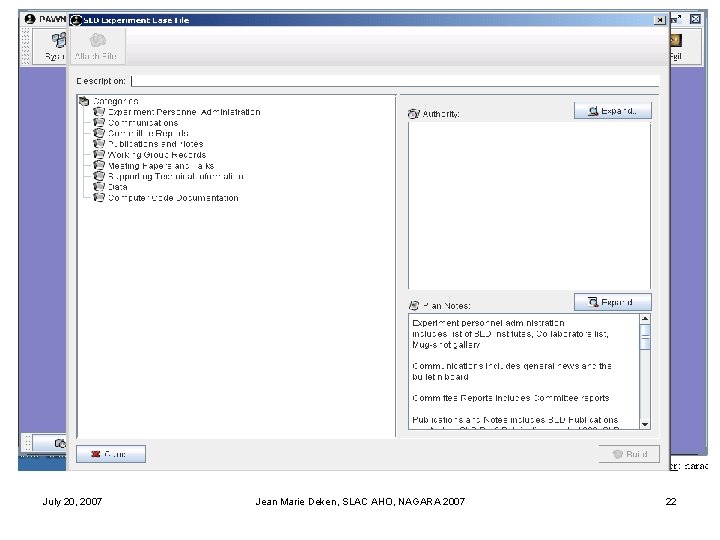Click folder icon beside Communications
The height and width of the screenshot is (540, 720).
(x=99, y=123)
